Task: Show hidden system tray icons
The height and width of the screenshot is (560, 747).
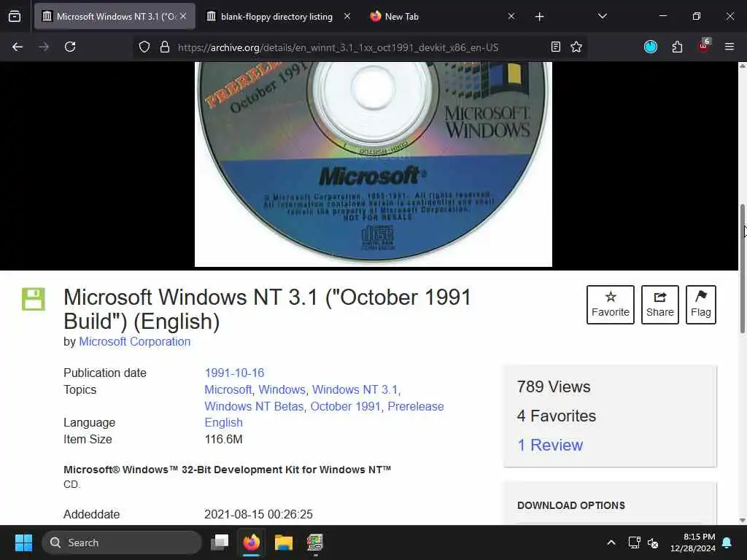Action: click(x=611, y=542)
